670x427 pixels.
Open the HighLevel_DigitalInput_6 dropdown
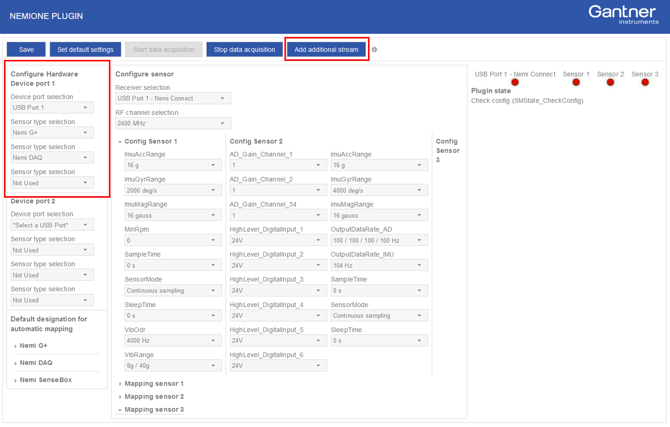278,366
